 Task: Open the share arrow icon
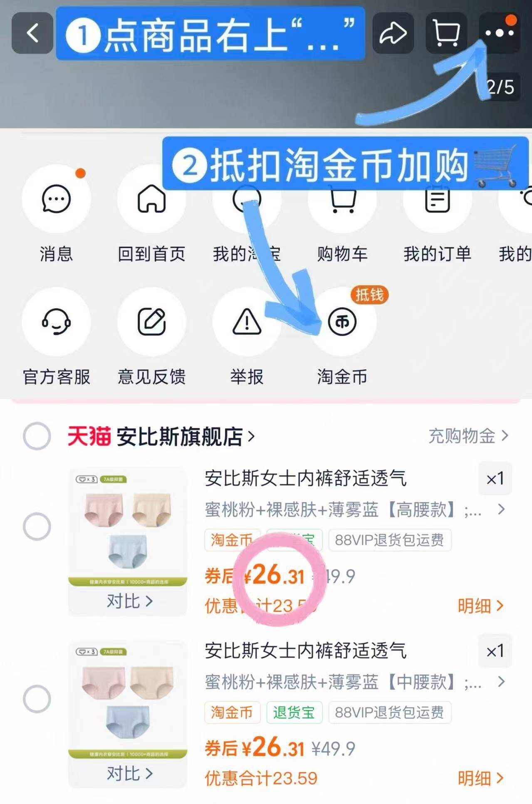tap(393, 33)
